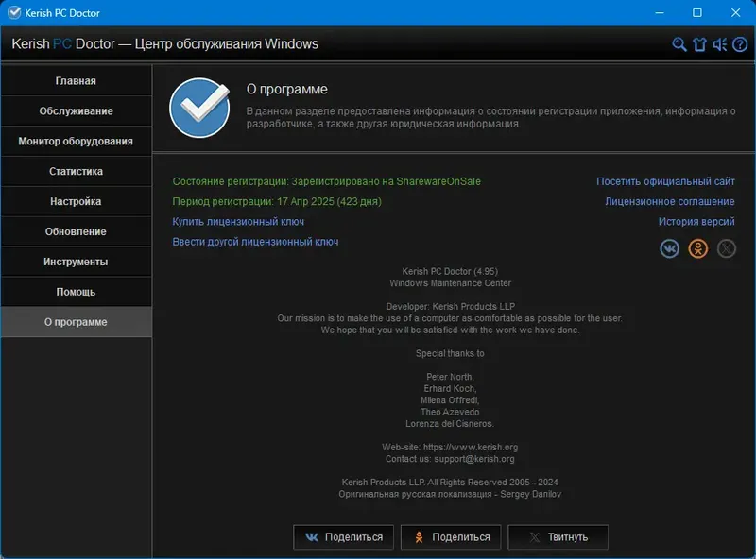Click the title bar app checkmark icon

(x=14, y=12)
